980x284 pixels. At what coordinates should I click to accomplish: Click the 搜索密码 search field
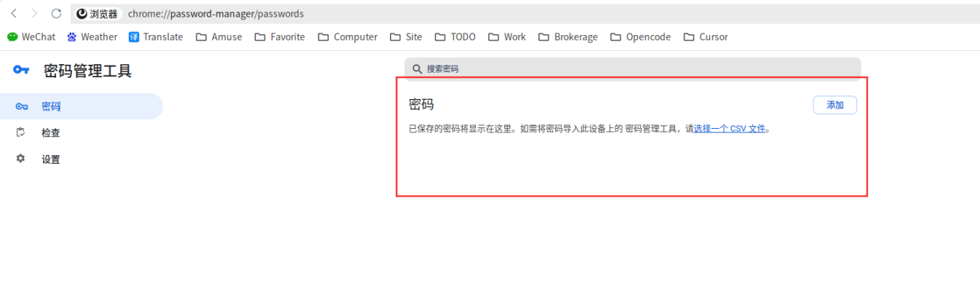[x=632, y=68]
